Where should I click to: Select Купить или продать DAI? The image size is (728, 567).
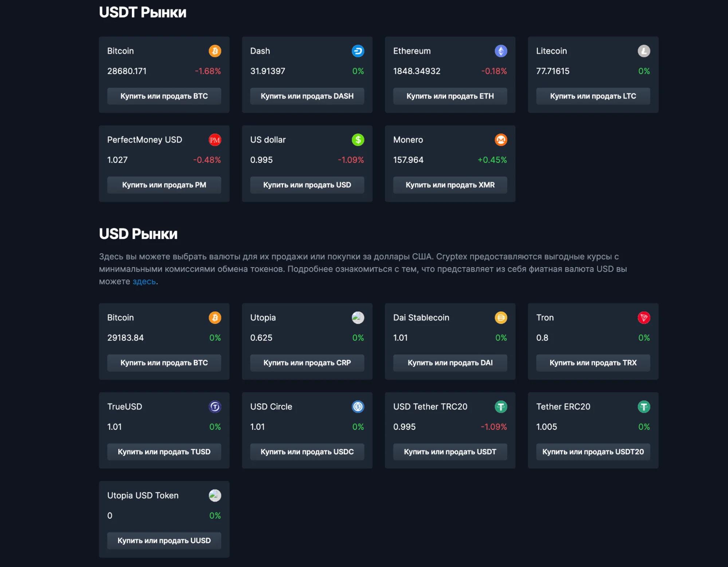(x=450, y=363)
